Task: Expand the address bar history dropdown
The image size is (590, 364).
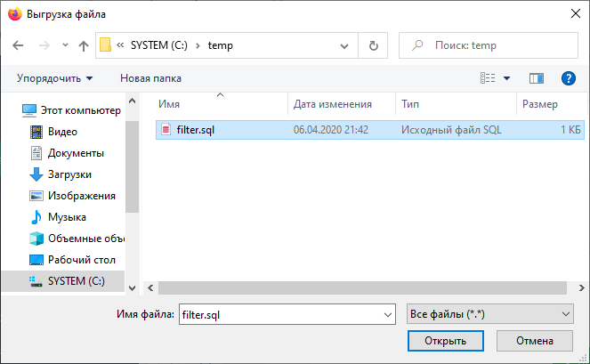Action: point(343,46)
